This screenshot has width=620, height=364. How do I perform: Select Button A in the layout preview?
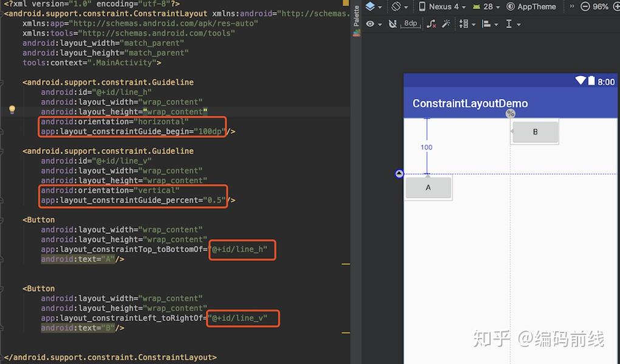click(428, 187)
